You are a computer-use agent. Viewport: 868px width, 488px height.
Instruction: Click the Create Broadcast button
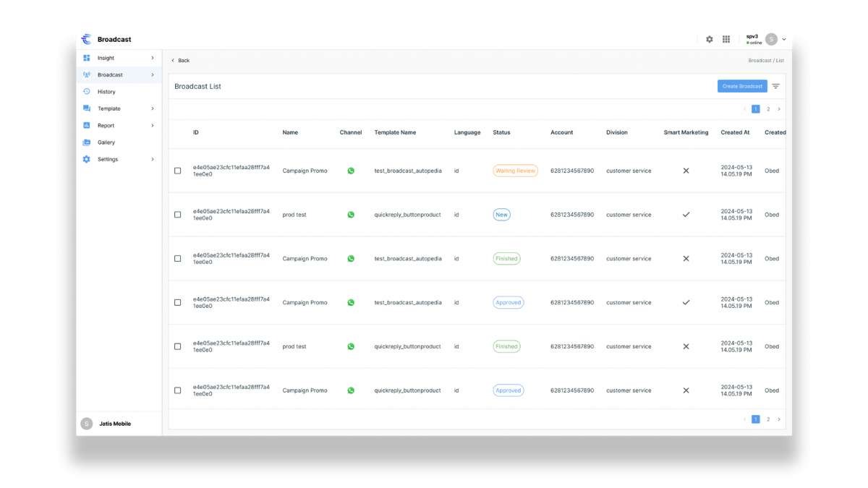[742, 86]
